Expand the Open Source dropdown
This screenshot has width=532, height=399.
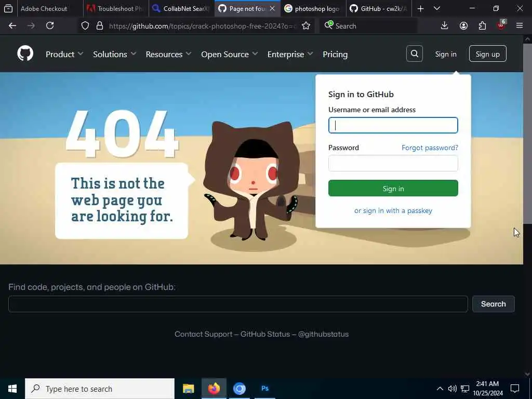229,54
